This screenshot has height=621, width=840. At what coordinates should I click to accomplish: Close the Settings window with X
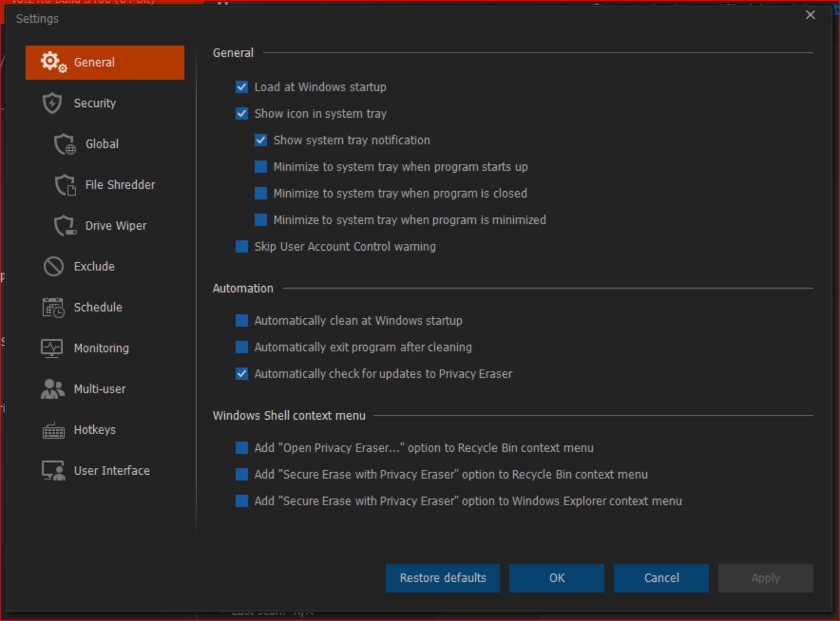coord(810,15)
